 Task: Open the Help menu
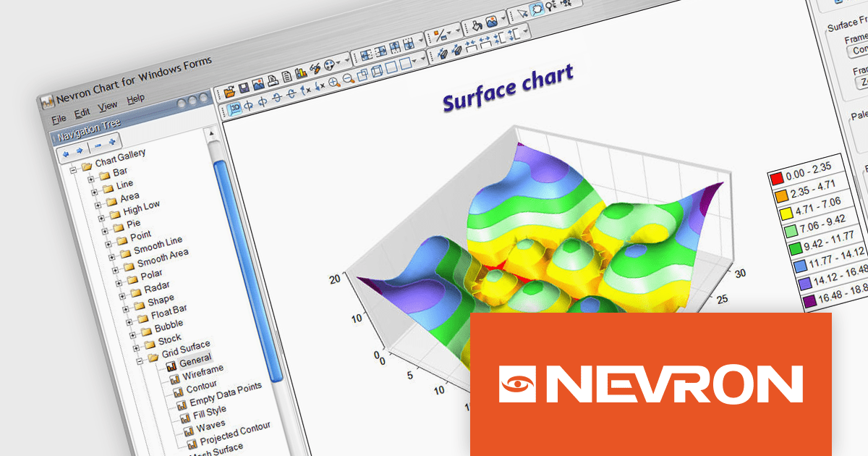[x=135, y=98]
